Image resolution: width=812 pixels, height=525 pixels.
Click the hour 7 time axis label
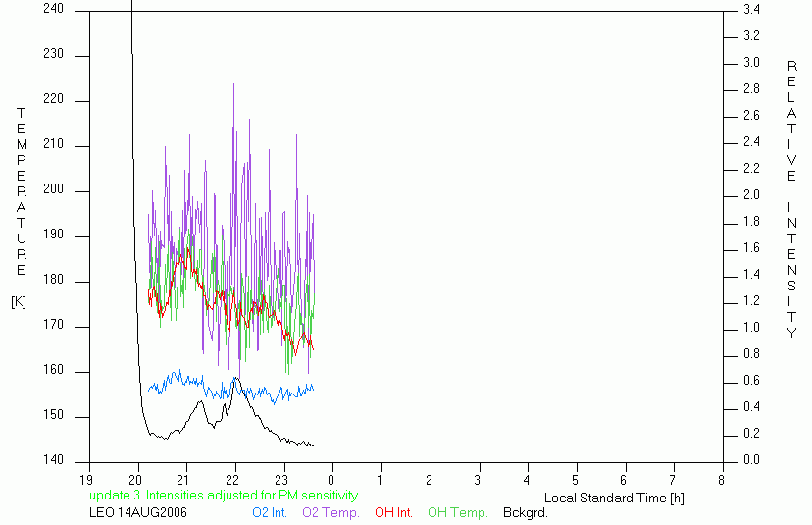coord(672,480)
